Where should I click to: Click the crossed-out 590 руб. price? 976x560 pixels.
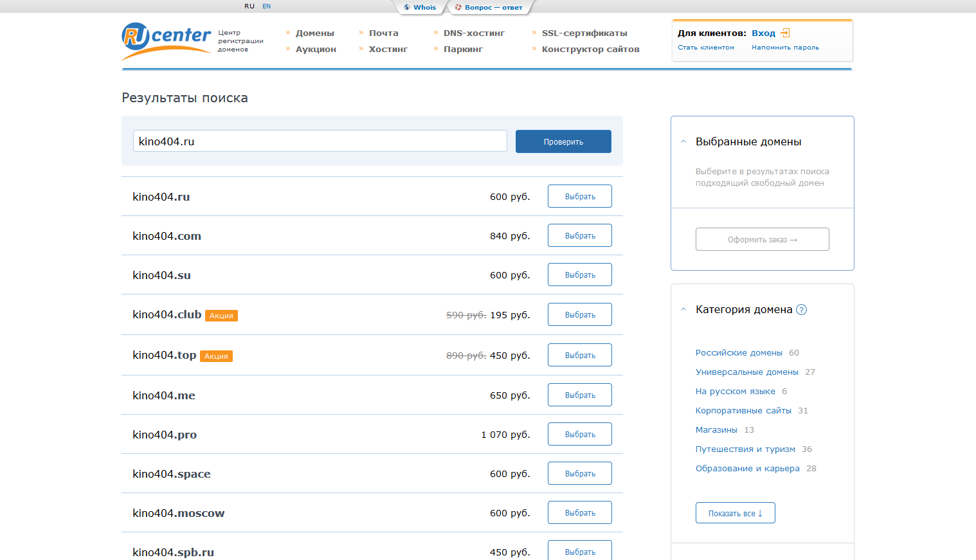(x=466, y=315)
